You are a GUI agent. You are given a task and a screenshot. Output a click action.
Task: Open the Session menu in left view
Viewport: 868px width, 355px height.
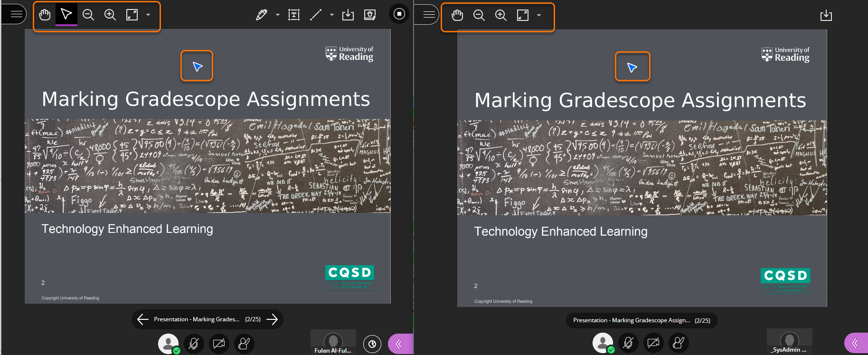click(x=16, y=14)
